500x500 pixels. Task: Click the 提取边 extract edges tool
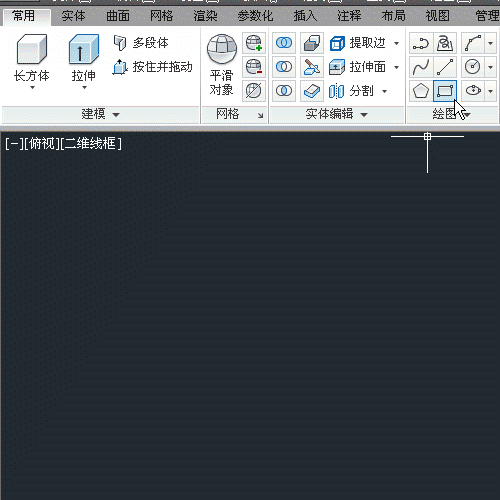[357, 43]
